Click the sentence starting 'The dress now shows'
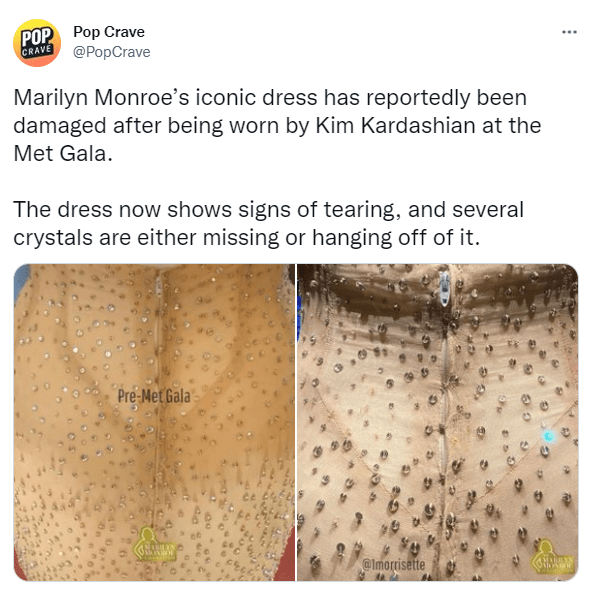595x594 pixels. click(269, 224)
